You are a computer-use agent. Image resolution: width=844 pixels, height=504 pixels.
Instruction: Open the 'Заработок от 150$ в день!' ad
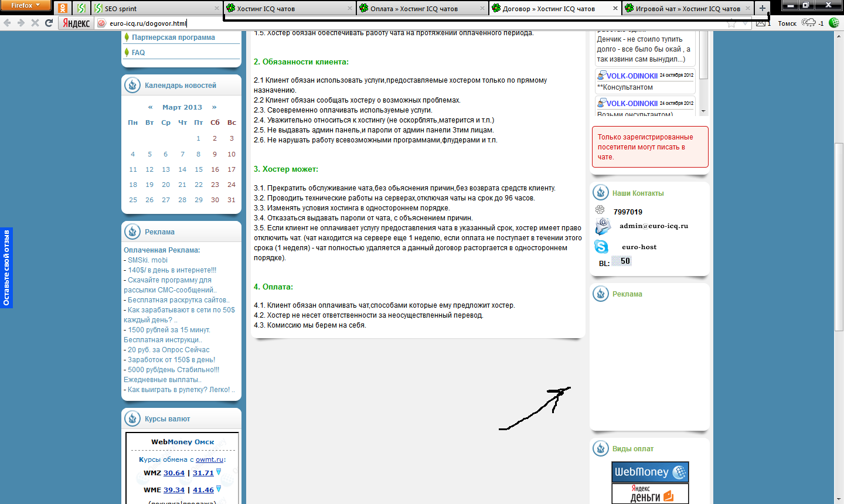click(x=171, y=359)
